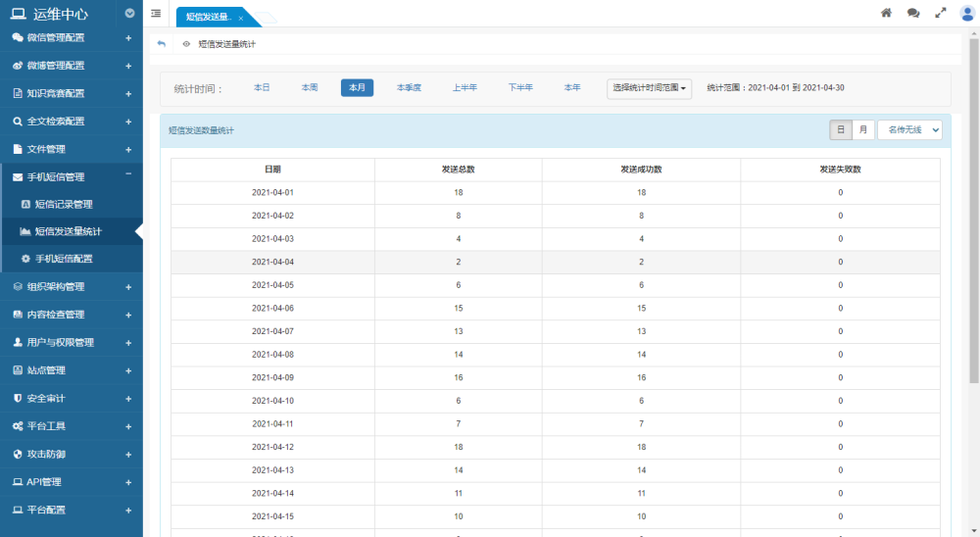Click the home icon in top bar
This screenshot has width=980, height=537.
886,13
